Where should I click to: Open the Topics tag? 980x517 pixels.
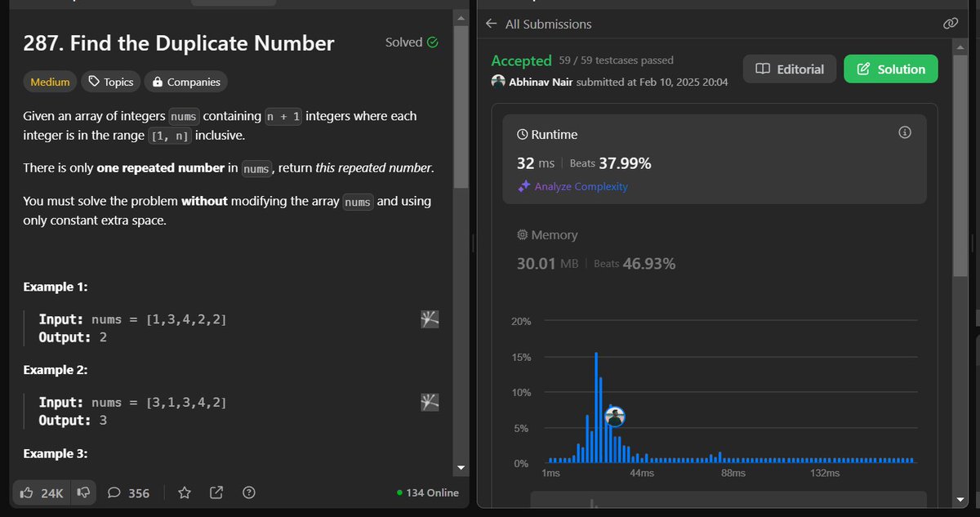pyautogui.click(x=110, y=82)
